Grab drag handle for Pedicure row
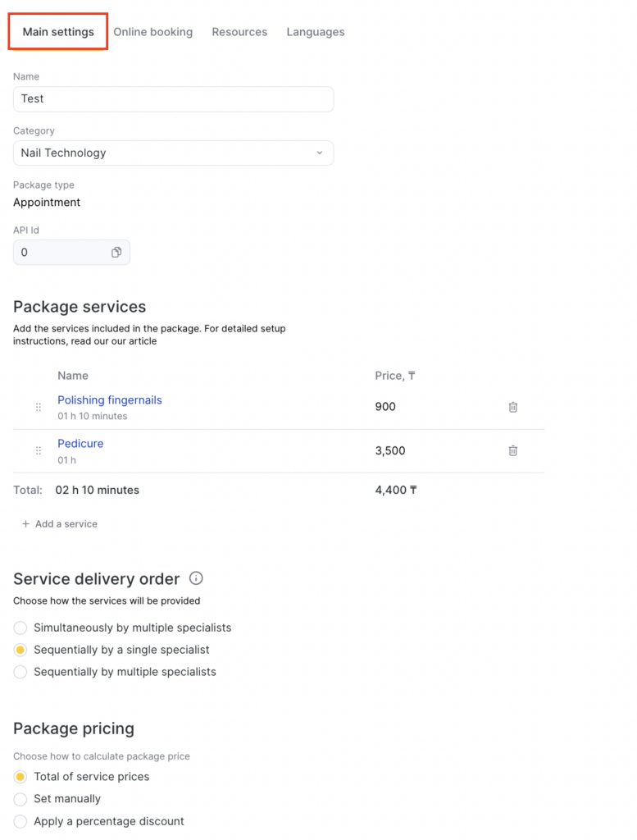The width and height of the screenshot is (637, 840). pos(39,450)
